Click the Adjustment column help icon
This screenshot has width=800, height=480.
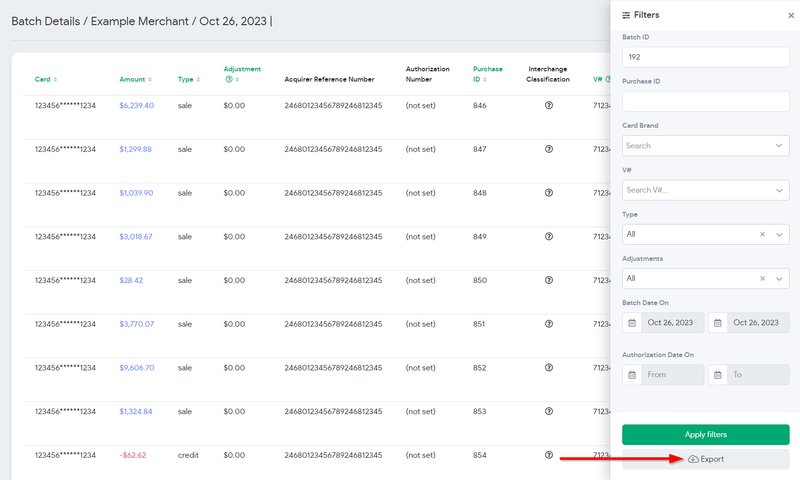(229, 80)
